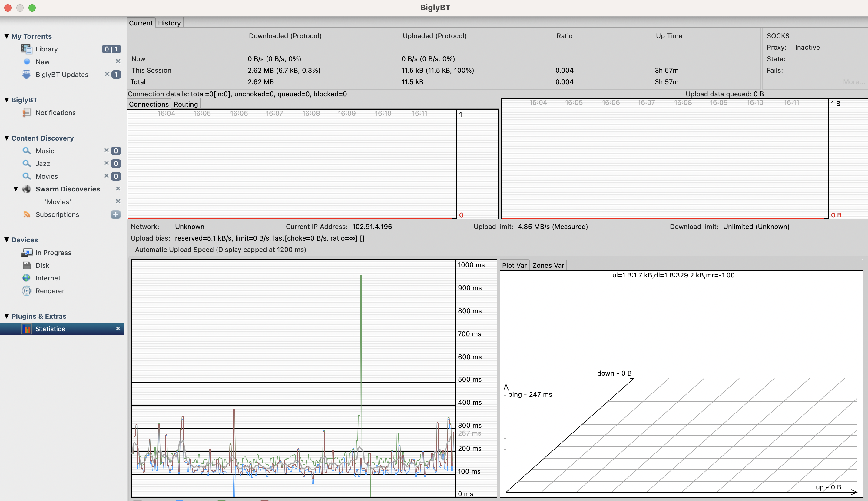The image size is (868, 501).
Task: Click the current IP address 102.91.4.196
Action: (372, 227)
